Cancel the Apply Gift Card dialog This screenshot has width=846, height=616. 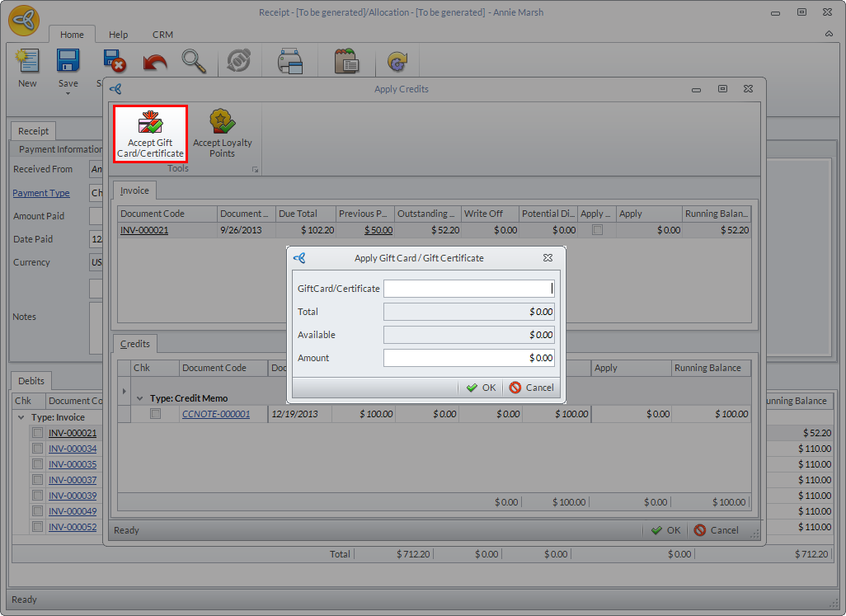[531, 388]
